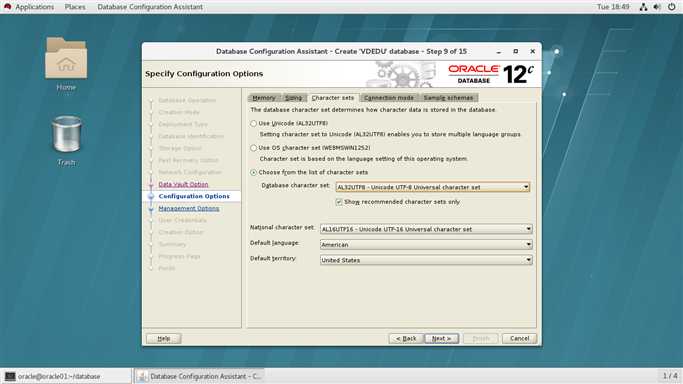The height and width of the screenshot is (384, 683).
Task: Toggle Show recommended character sets only checkbox
Action: 339,202
